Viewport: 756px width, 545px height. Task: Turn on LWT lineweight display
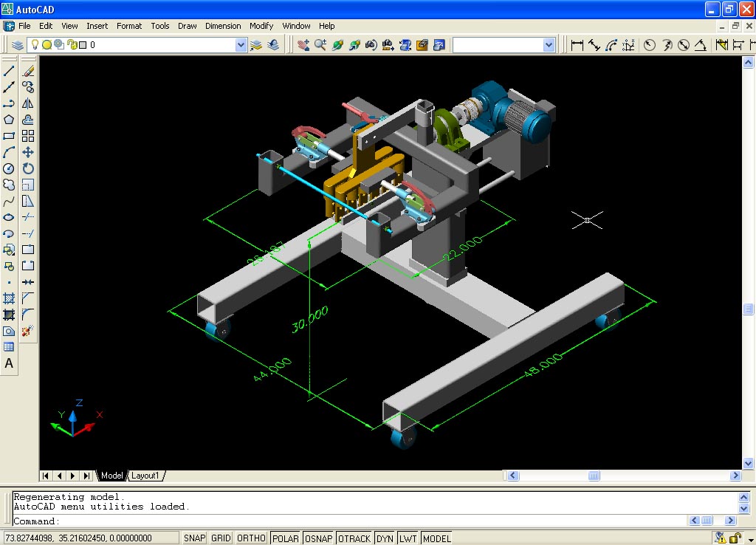click(408, 538)
